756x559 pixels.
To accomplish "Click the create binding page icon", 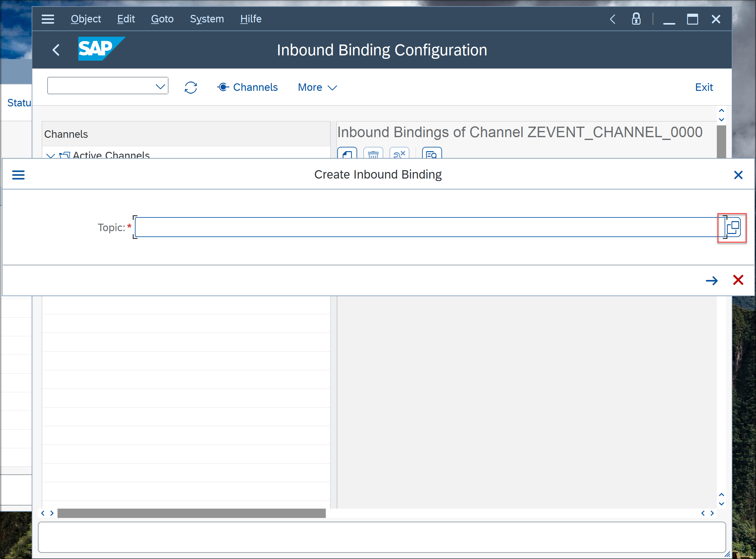I will 347,153.
